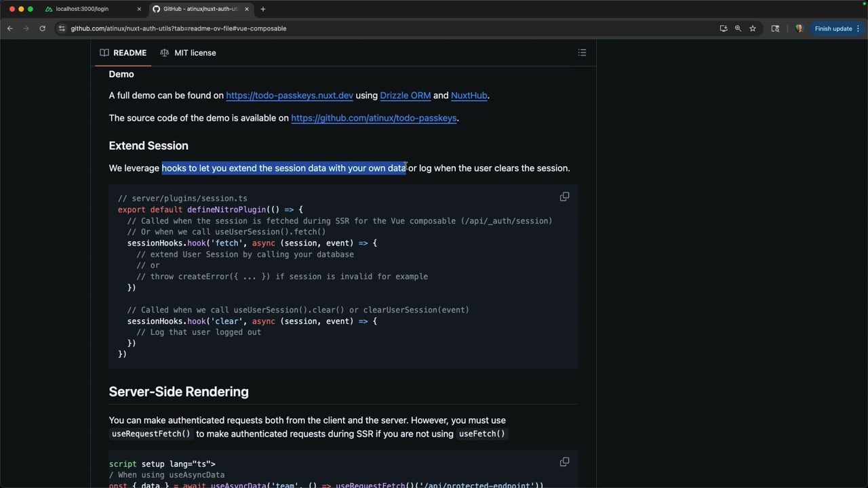Open the README outline icon
This screenshot has height=488, width=868.
[x=582, y=53]
